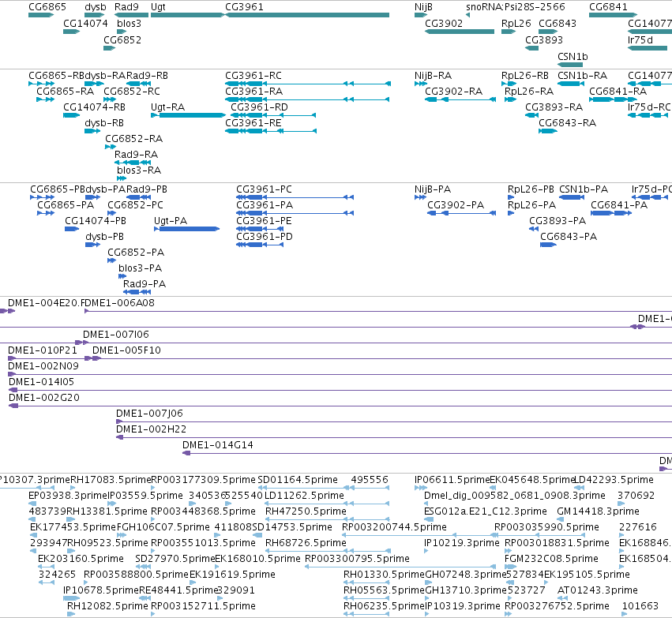The image size is (672, 618).
Task: Select protein Ugt-PA glyph
Action: pos(187,229)
